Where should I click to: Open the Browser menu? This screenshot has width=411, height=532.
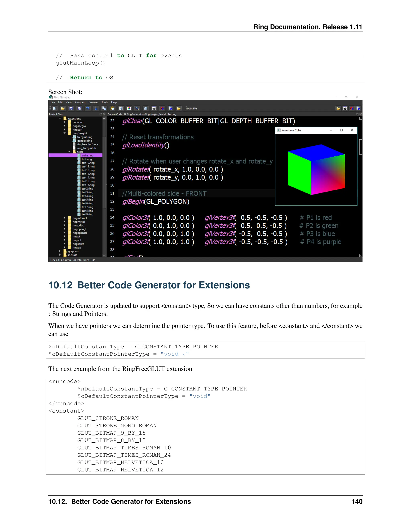(x=93, y=102)
